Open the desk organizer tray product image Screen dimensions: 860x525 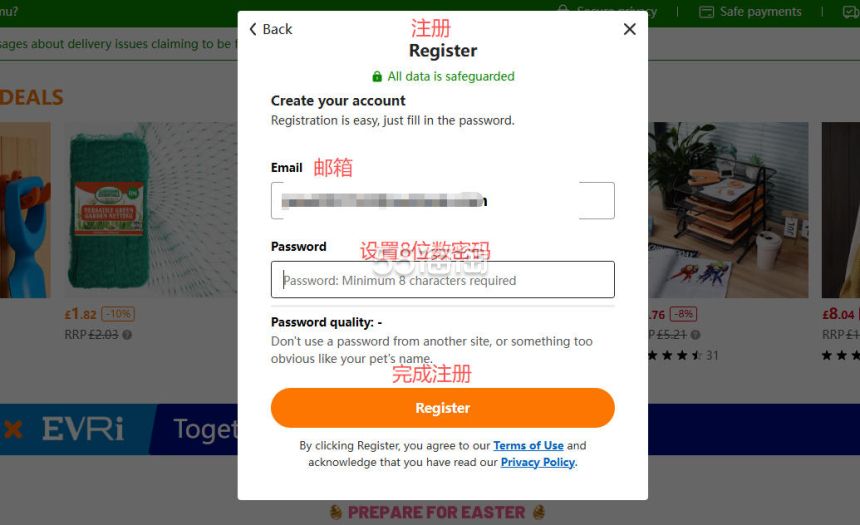coord(728,210)
